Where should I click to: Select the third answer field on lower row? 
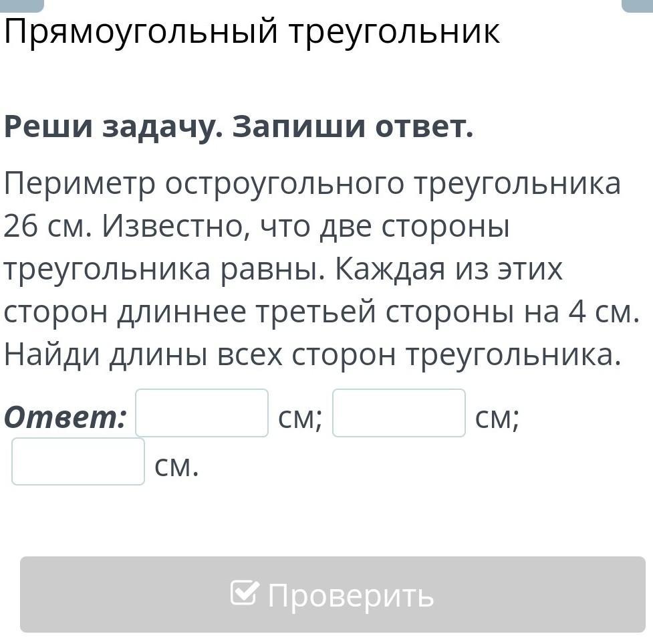[x=78, y=461]
